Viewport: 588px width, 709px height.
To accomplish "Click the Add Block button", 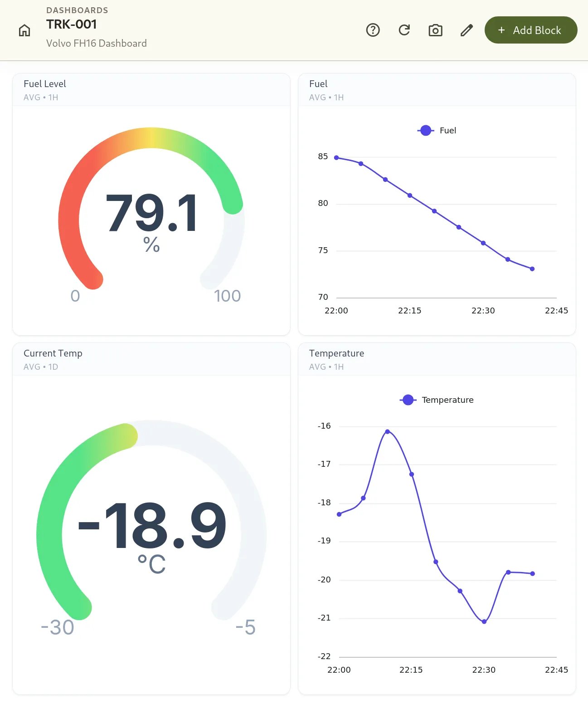I will pos(531,30).
